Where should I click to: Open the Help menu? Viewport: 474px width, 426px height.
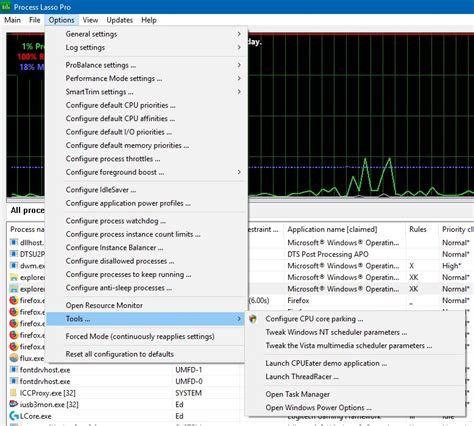pyautogui.click(x=149, y=20)
